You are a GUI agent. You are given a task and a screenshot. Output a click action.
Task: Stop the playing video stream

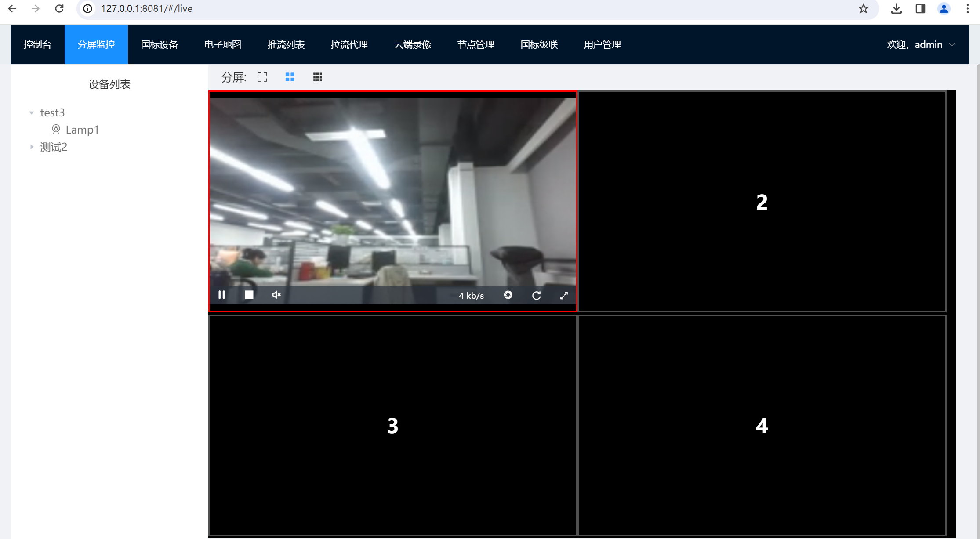[x=249, y=295]
